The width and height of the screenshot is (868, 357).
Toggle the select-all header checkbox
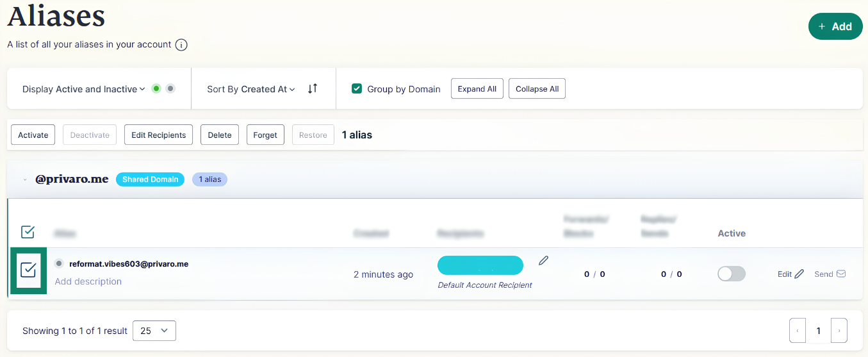(28, 232)
